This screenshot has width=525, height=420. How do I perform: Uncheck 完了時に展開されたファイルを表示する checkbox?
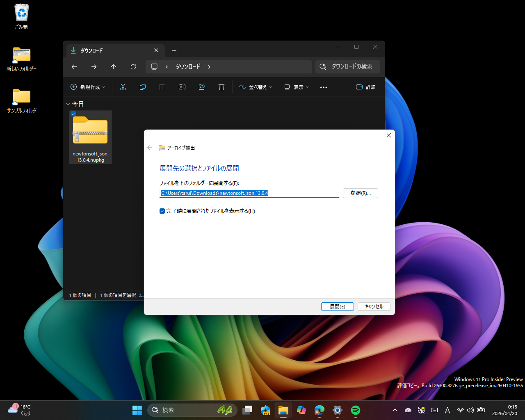click(x=162, y=211)
